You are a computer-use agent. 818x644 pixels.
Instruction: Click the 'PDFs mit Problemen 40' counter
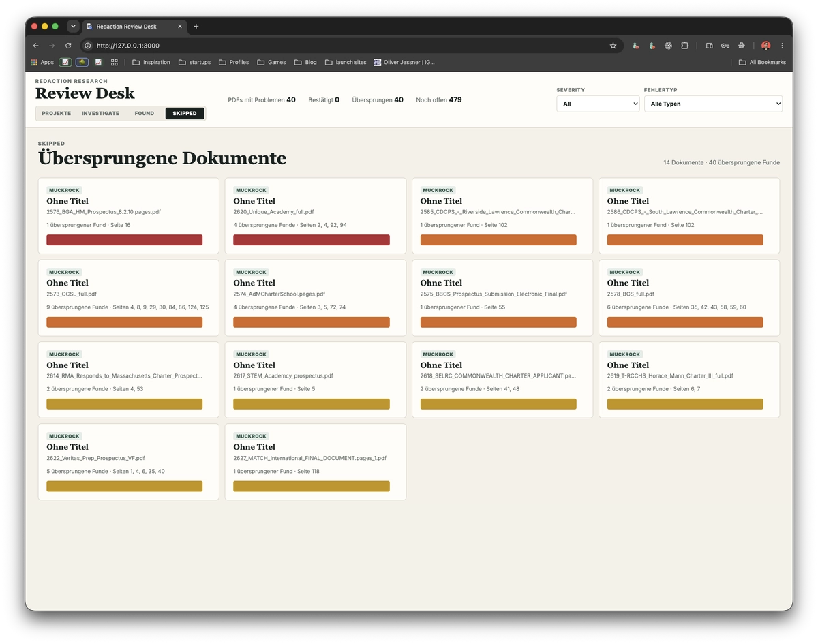(x=262, y=100)
